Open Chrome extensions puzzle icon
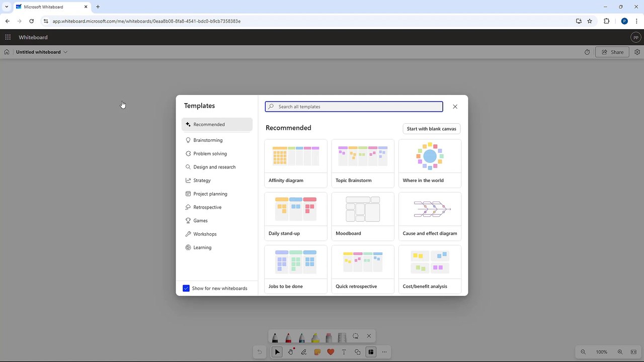Image resolution: width=644 pixels, height=362 pixels. tap(606, 21)
